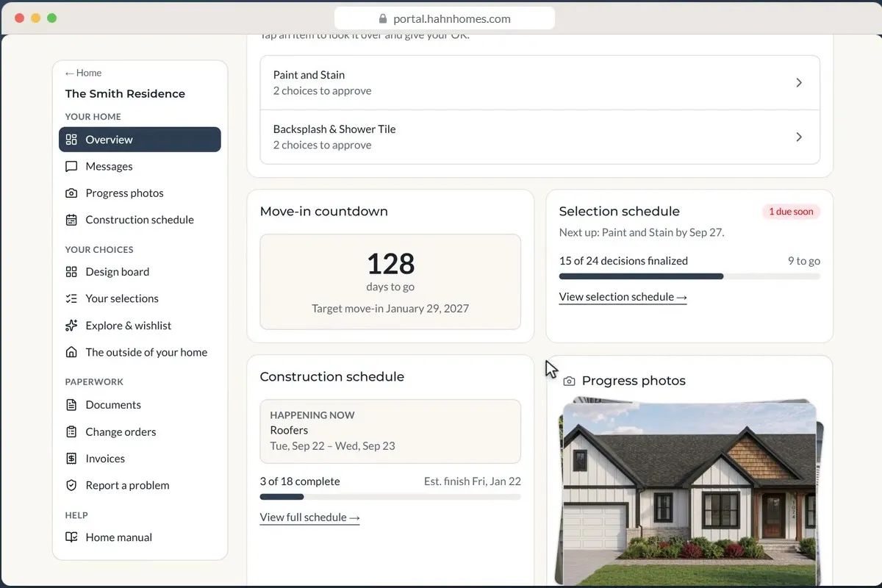Click the lock icon in the address bar
The image size is (882, 588).
[x=382, y=19]
